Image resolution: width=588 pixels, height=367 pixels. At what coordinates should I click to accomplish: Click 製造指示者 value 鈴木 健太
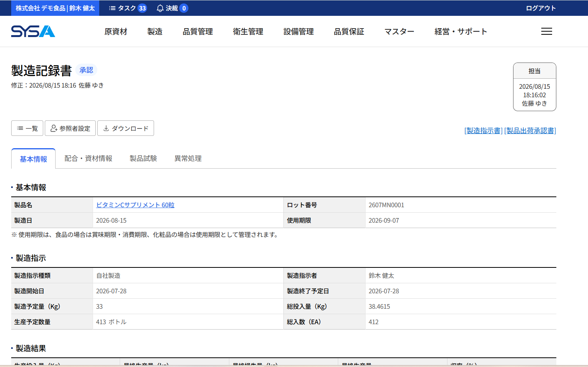pos(381,276)
